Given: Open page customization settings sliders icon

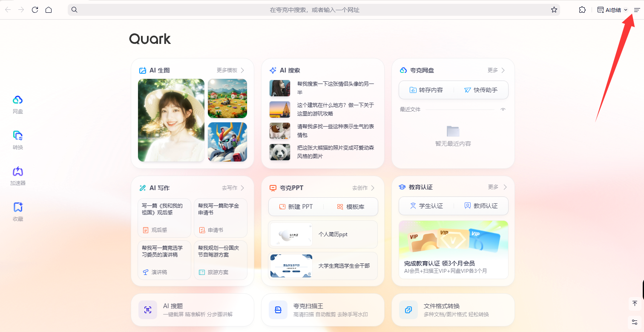Looking at the screenshot, I should 635,322.
